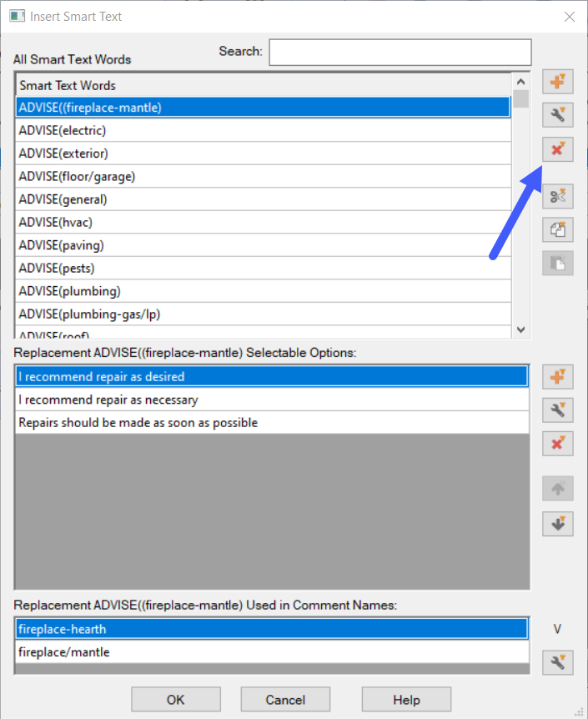The width and height of the screenshot is (588, 719).
Task: Click the add Smart Text word icon
Action: (x=558, y=82)
